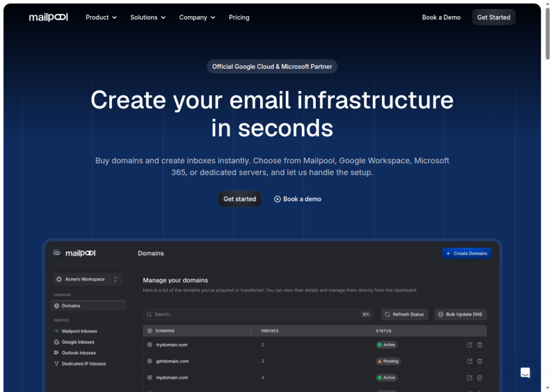Click the INBOXES column header
This screenshot has height=392, width=551.
[270, 331]
